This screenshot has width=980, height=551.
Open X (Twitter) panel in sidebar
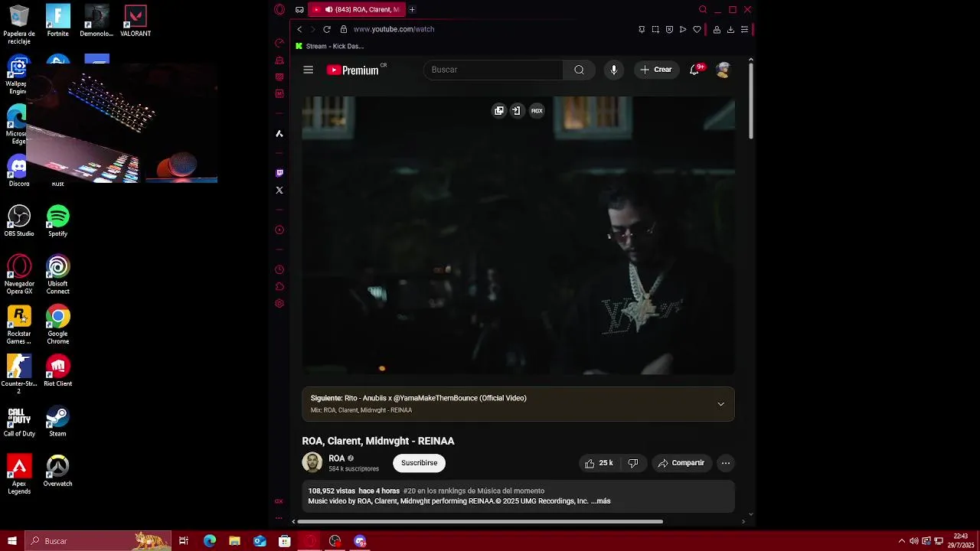tap(279, 190)
